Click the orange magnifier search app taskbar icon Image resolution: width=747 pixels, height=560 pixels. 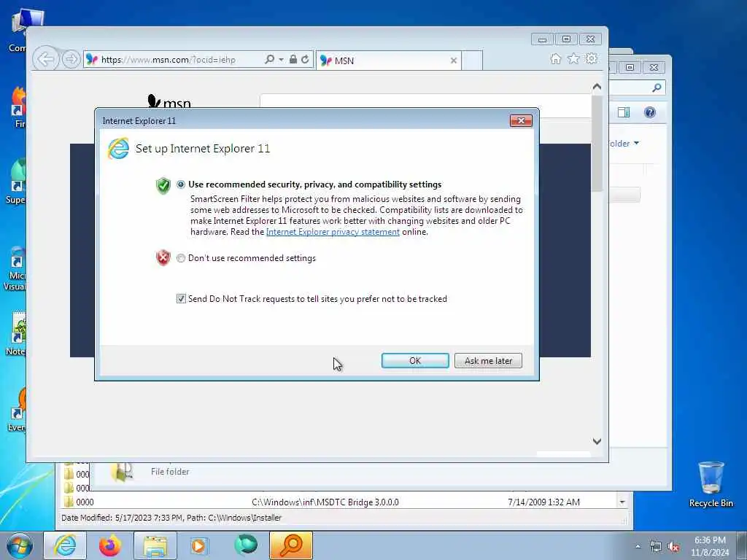[x=291, y=545]
